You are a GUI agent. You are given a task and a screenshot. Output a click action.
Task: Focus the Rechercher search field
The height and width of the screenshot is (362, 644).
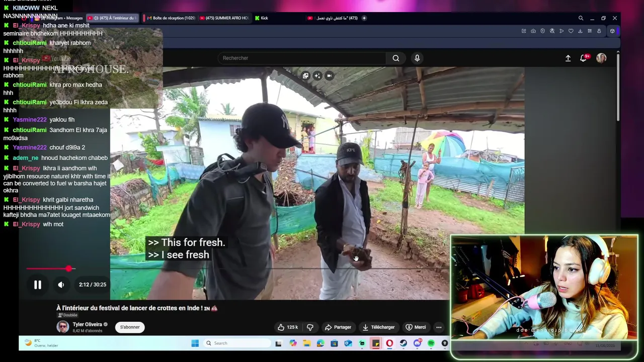302,58
